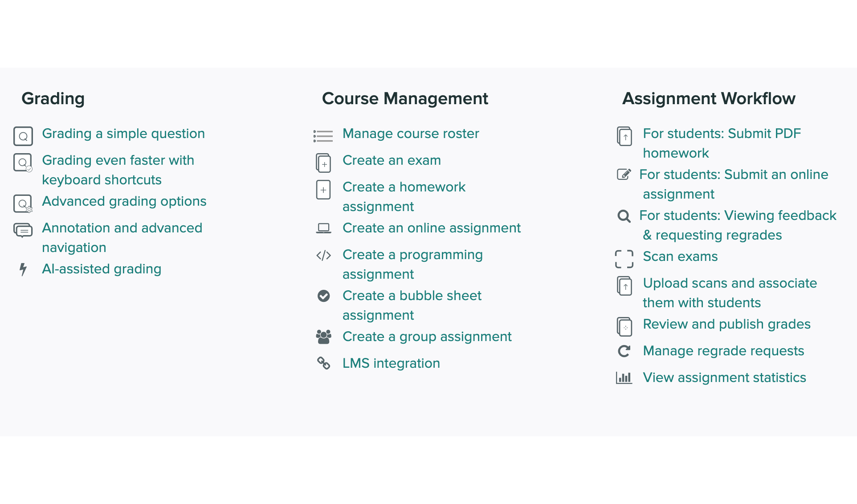The width and height of the screenshot is (857, 504).
Task: Open Grading even faster with keyboard shortcuts
Action: [118, 170]
